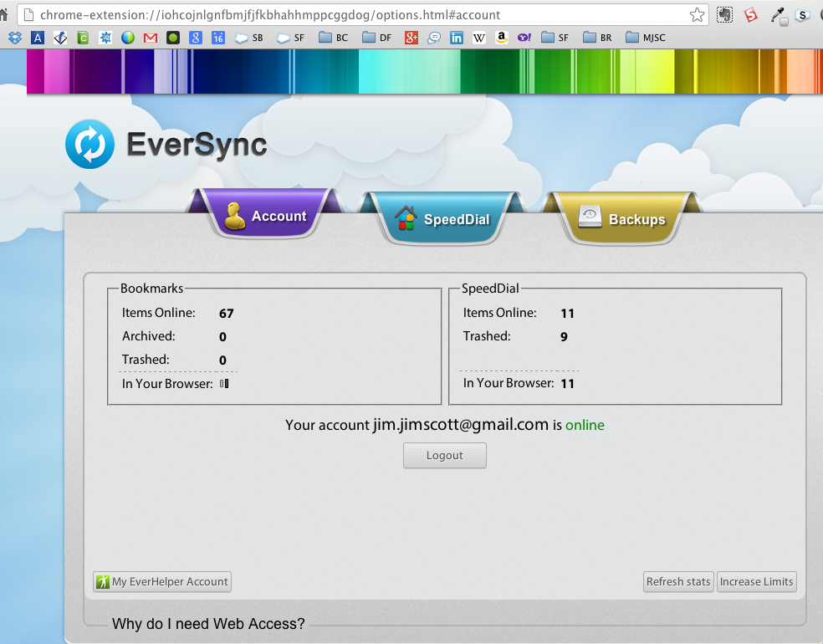The width and height of the screenshot is (823, 644).
Task: Click the Bookmarks group title
Action: click(x=151, y=289)
